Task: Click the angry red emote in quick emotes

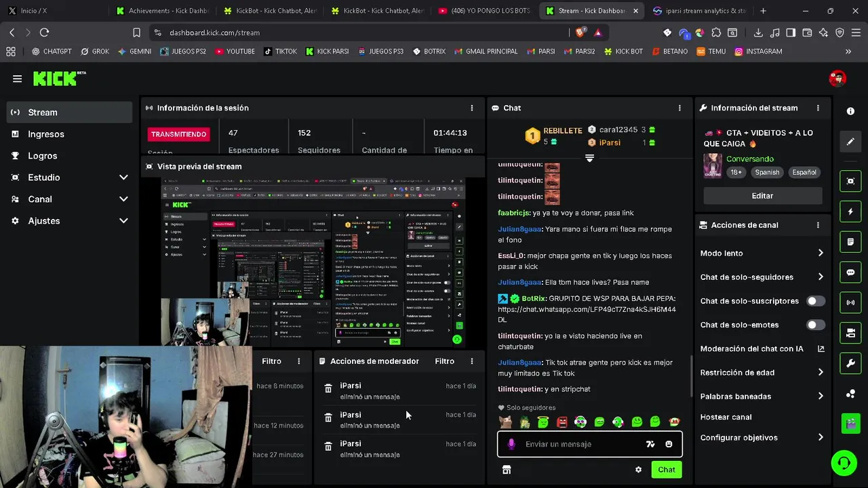Action: point(561,422)
